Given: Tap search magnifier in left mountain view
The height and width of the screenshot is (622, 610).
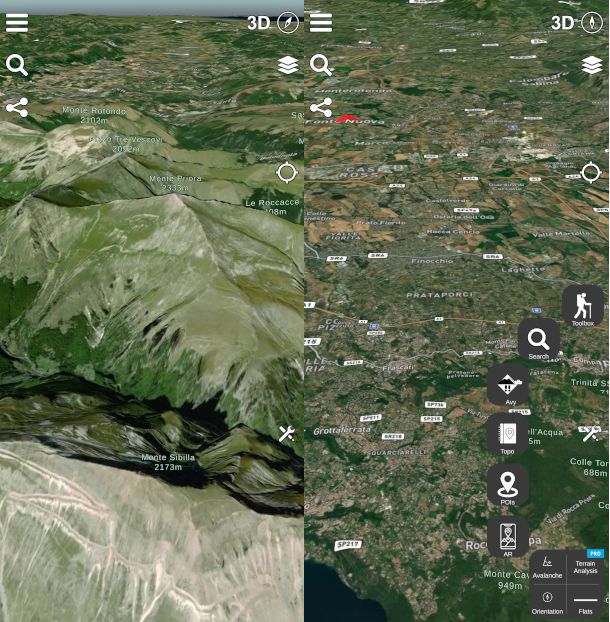Looking at the screenshot, I should coord(17,66).
